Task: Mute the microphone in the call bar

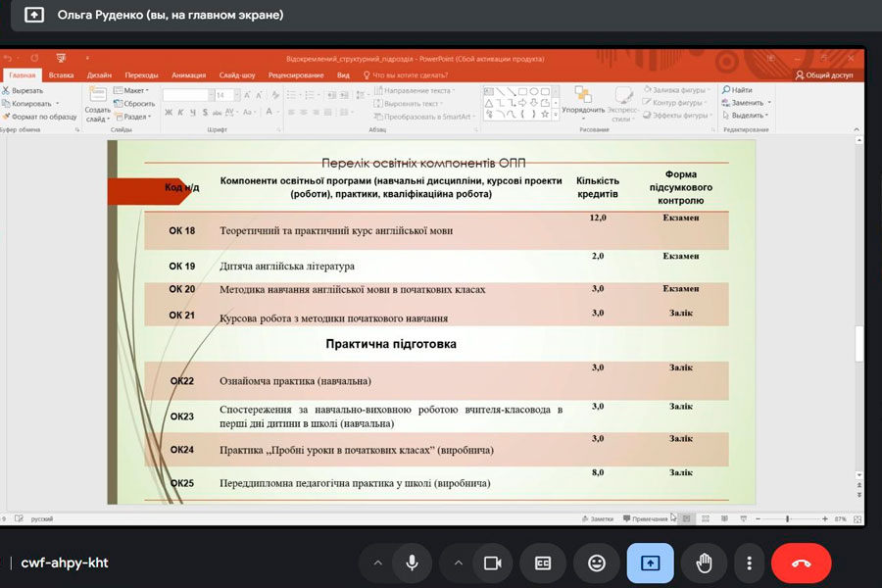Action: [x=412, y=563]
